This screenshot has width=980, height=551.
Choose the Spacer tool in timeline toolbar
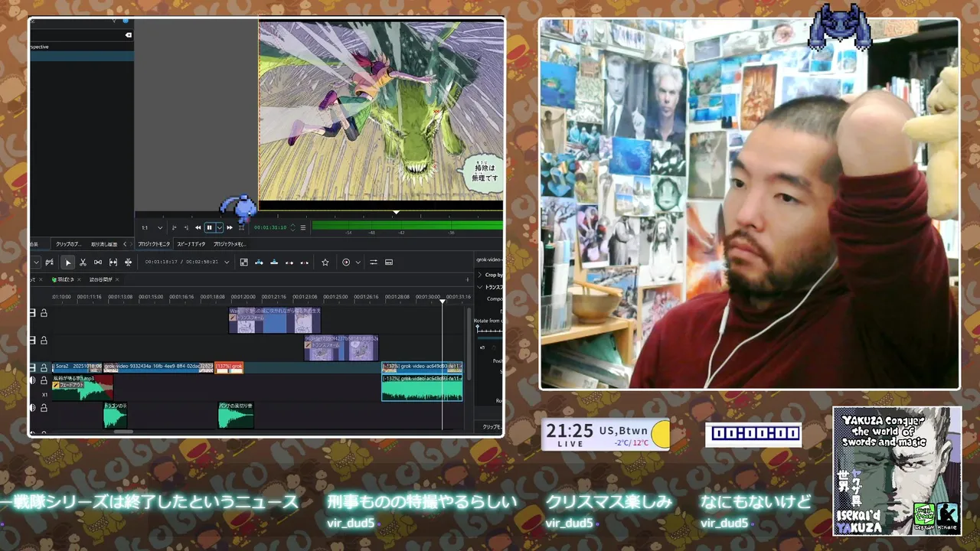[x=98, y=262]
